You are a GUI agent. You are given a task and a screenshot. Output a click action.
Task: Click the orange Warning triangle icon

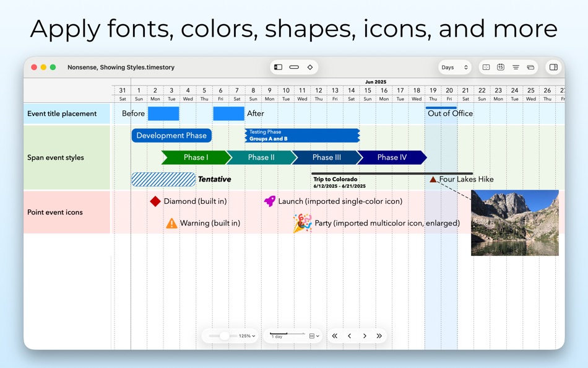click(x=171, y=223)
